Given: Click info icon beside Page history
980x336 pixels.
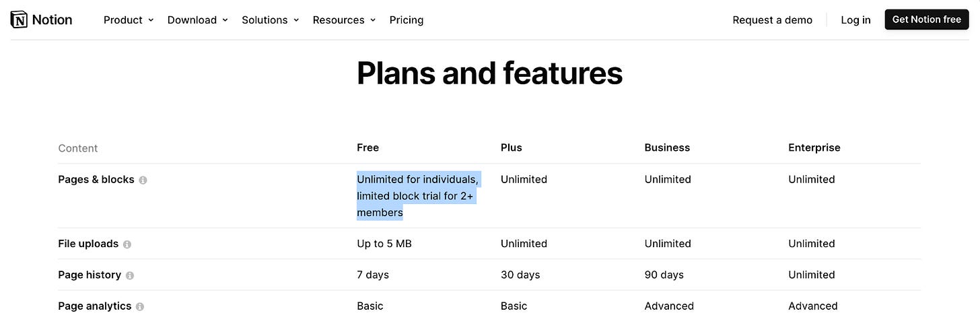Looking at the screenshot, I should tap(130, 275).
